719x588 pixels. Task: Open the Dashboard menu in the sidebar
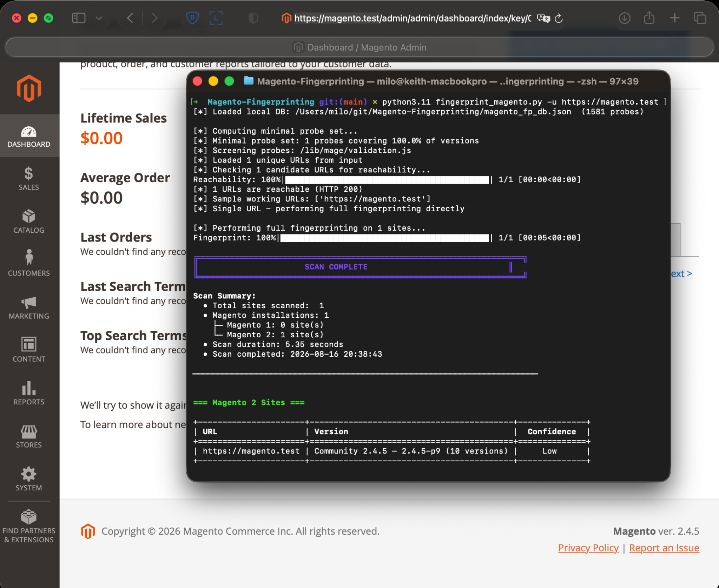29,136
